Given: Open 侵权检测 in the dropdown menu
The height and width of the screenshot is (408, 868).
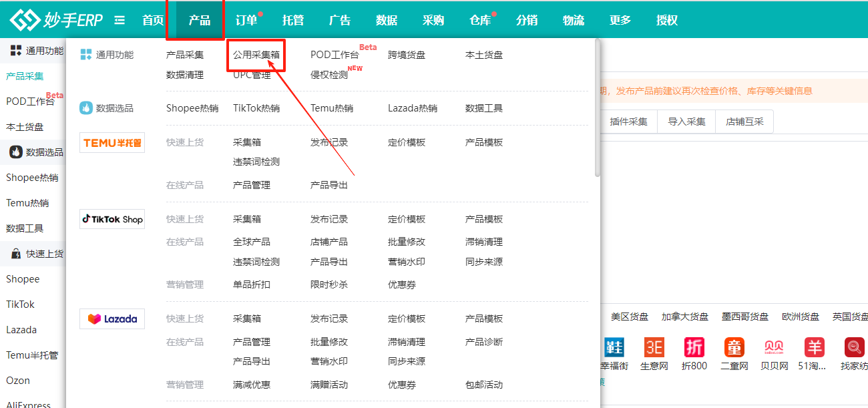Looking at the screenshot, I should click(x=329, y=75).
